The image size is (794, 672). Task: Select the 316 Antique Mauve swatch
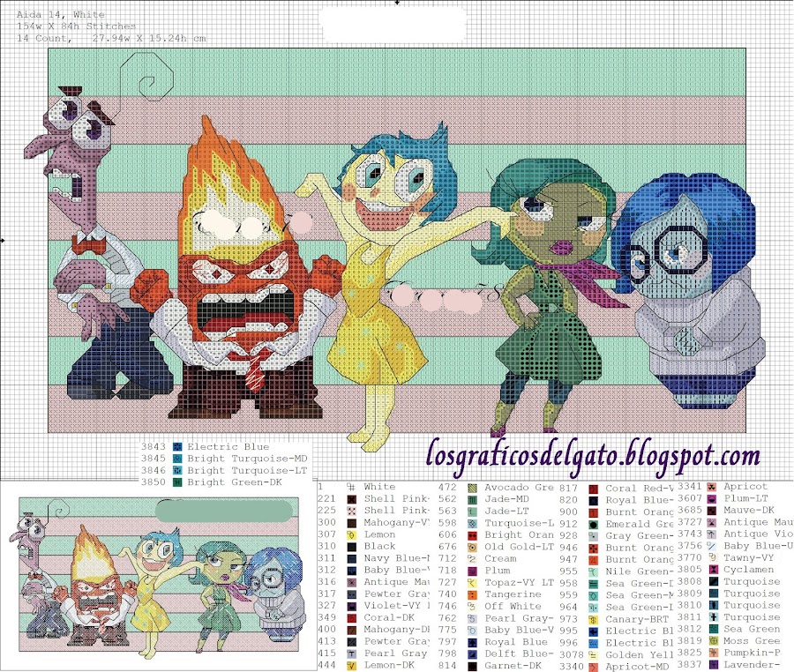pos(351,582)
